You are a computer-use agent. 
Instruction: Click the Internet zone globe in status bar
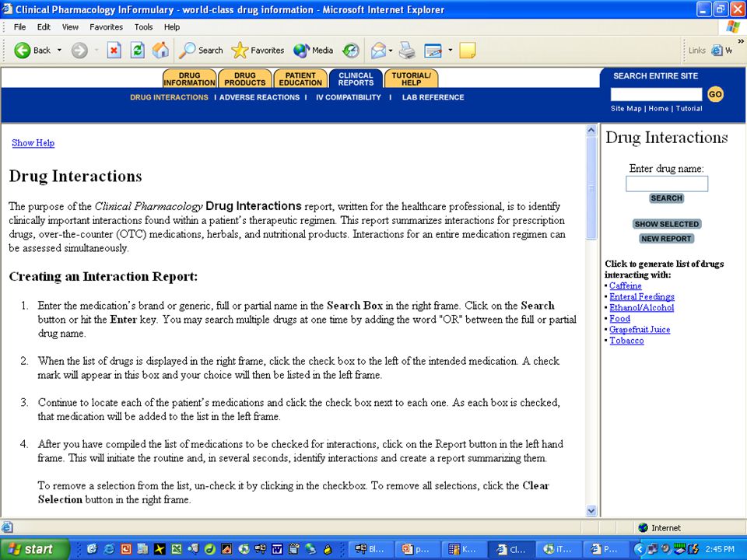(643, 527)
